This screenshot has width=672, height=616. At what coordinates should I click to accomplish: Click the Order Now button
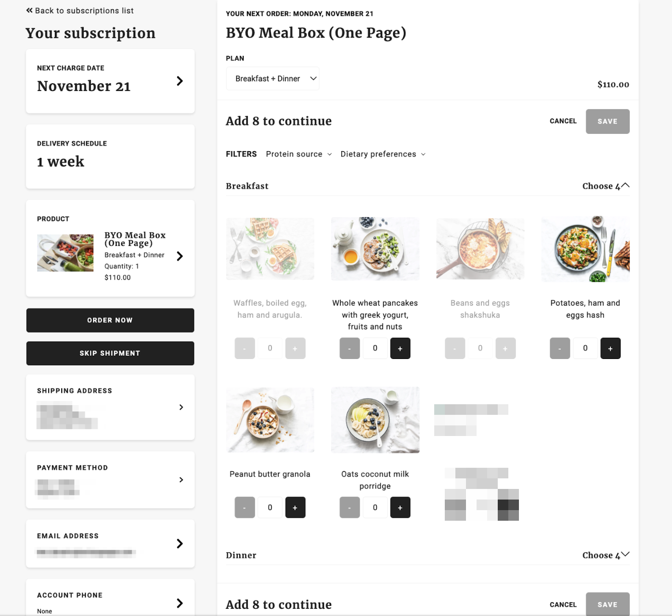coord(110,320)
